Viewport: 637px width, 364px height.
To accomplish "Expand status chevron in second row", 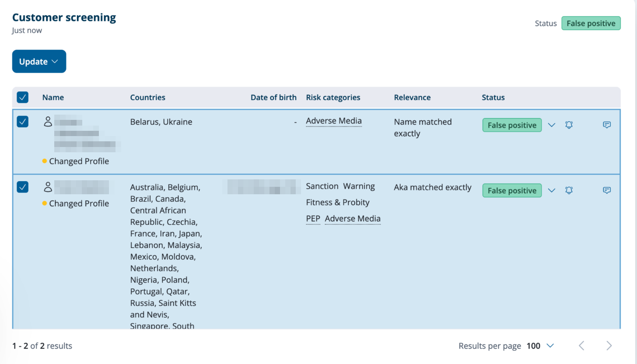I will tap(552, 190).
